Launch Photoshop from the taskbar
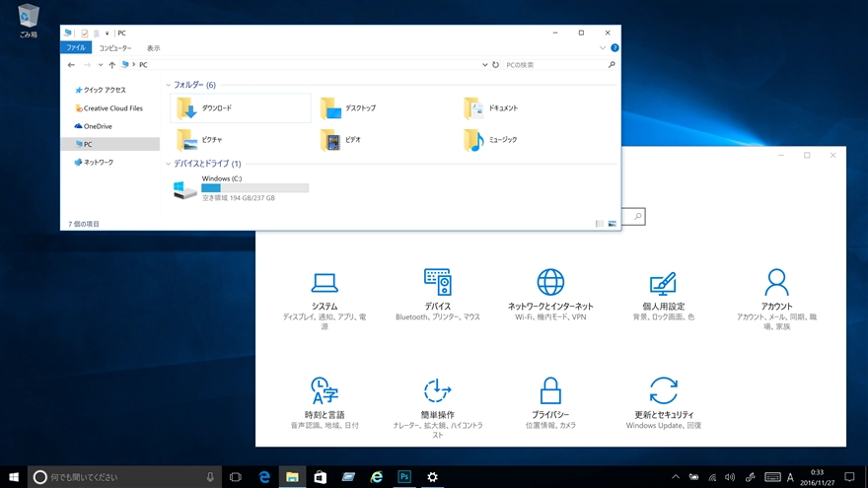 404,477
